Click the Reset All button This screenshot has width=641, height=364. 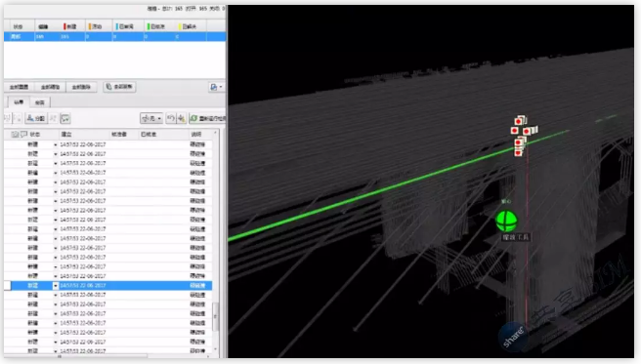tap(19, 87)
